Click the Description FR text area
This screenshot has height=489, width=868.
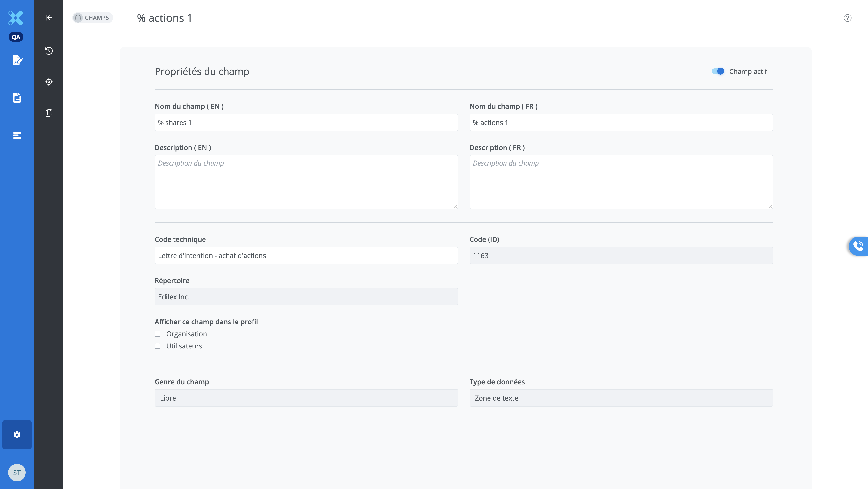(621, 182)
